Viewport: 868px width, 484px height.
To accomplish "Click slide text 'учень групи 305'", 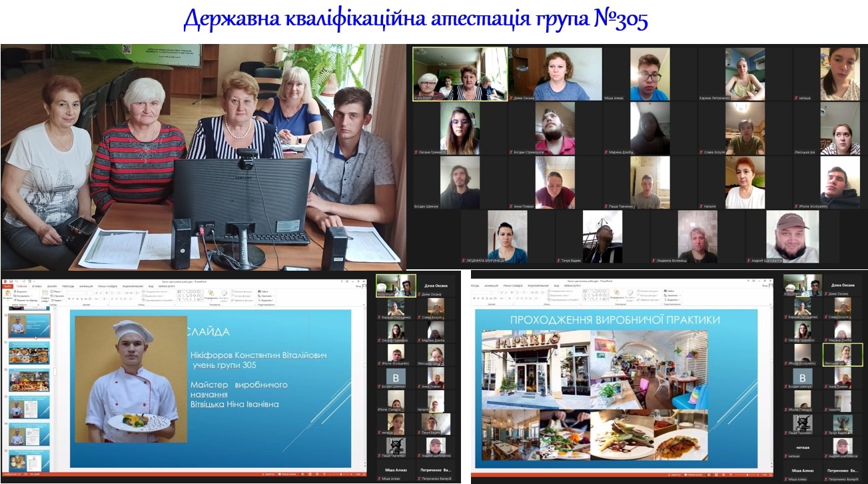I will pyautogui.click(x=223, y=365).
